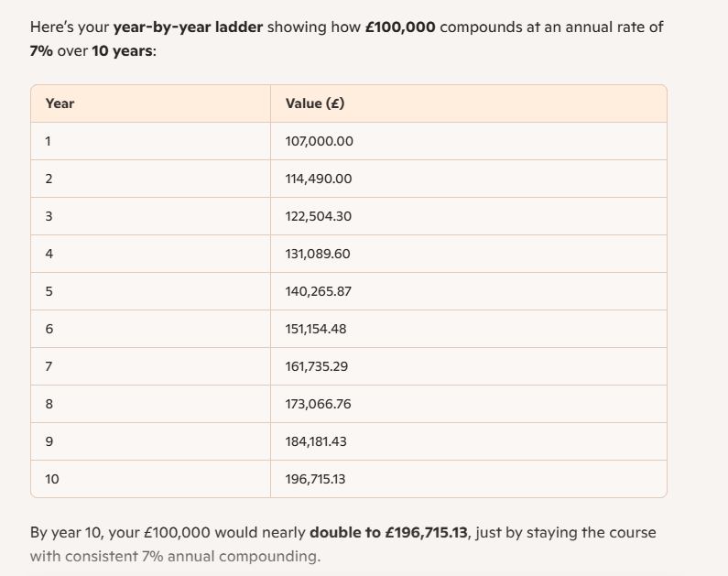Select the 151,154.48 value cell
728x576 pixels.
click(316, 329)
